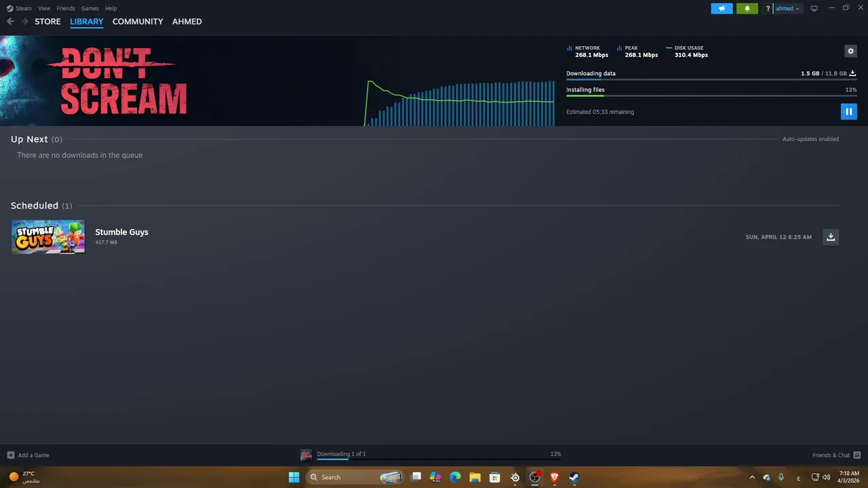Click the Friends & Chat icon
The height and width of the screenshot is (488, 868).
(x=857, y=455)
